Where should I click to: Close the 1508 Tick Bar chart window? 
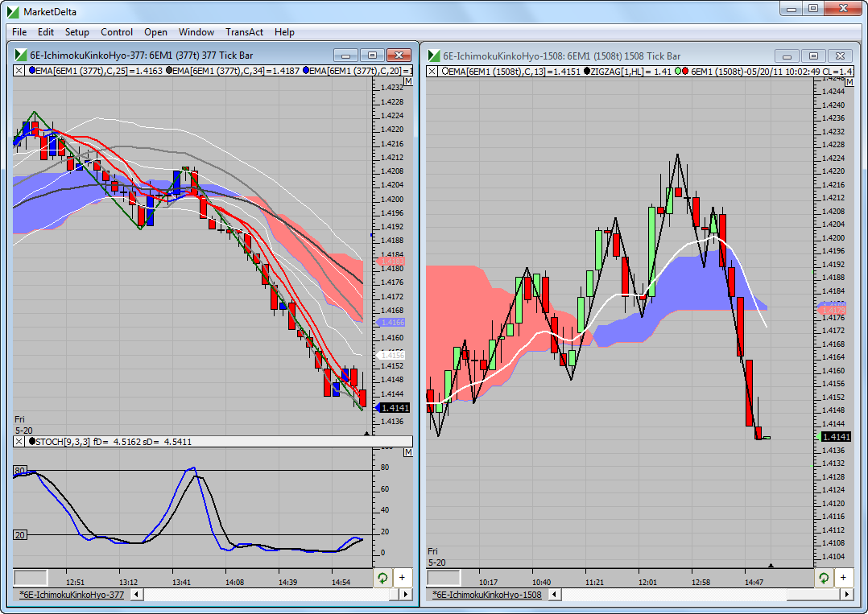pyautogui.click(x=840, y=56)
